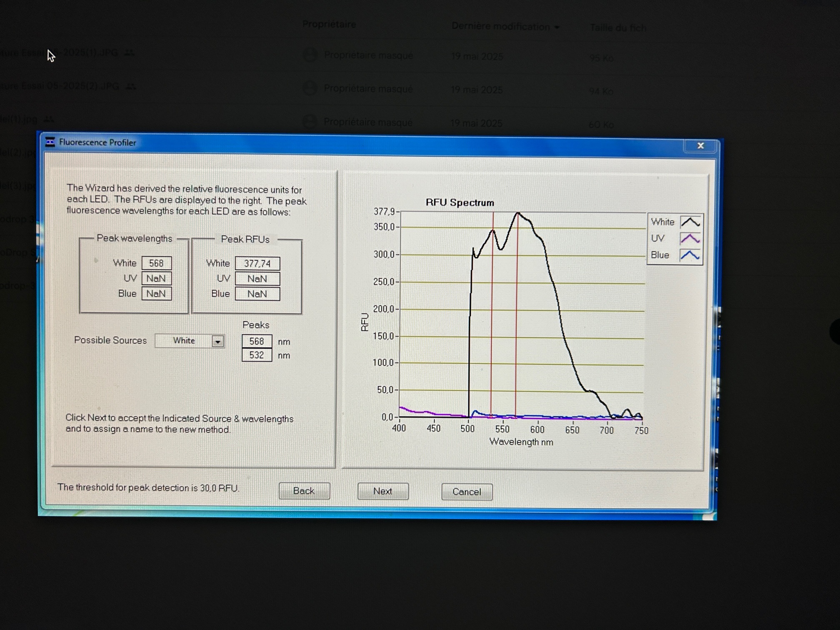Click the peak detection threshold text
Viewport: 840px width, 630px height.
148,487
